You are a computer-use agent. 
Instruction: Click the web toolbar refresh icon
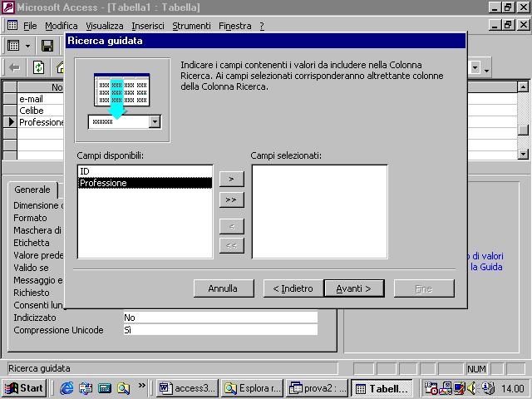pos(38,67)
